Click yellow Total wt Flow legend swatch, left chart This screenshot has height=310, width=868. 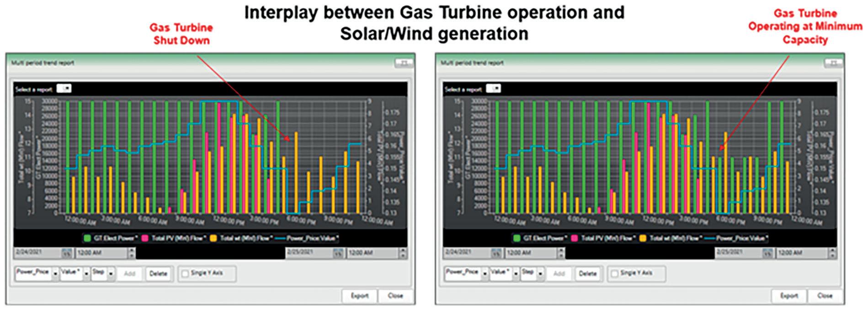coord(214,238)
